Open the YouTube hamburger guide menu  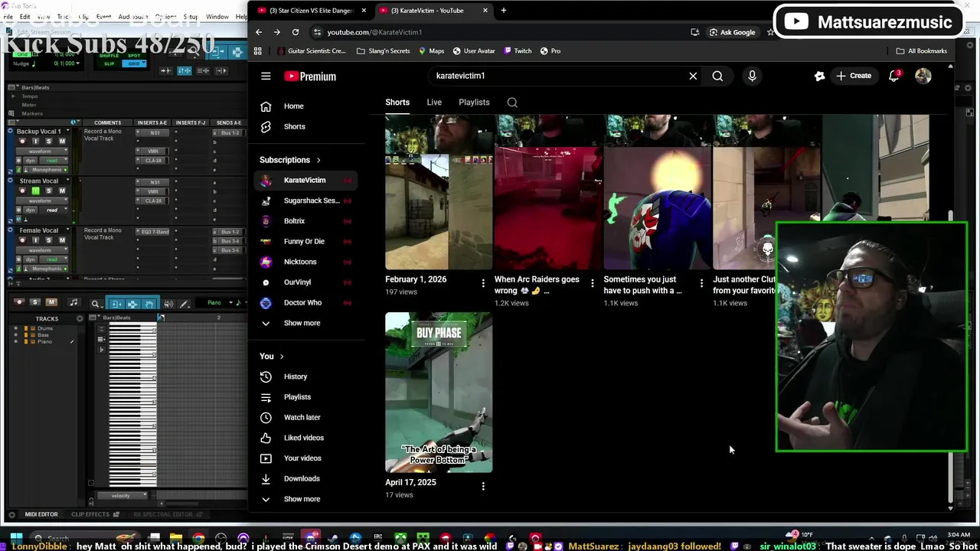[266, 76]
